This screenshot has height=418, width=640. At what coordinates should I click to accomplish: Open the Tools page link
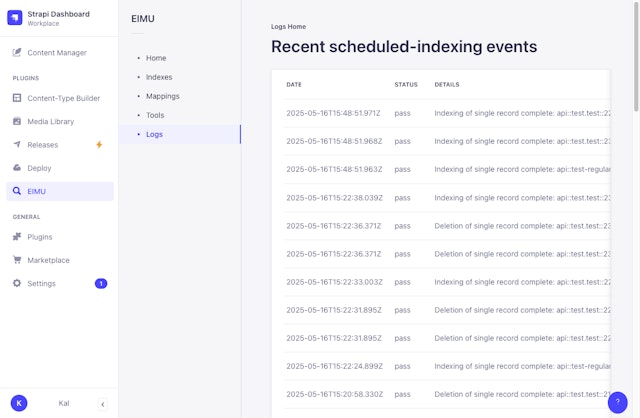tap(155, 115)
